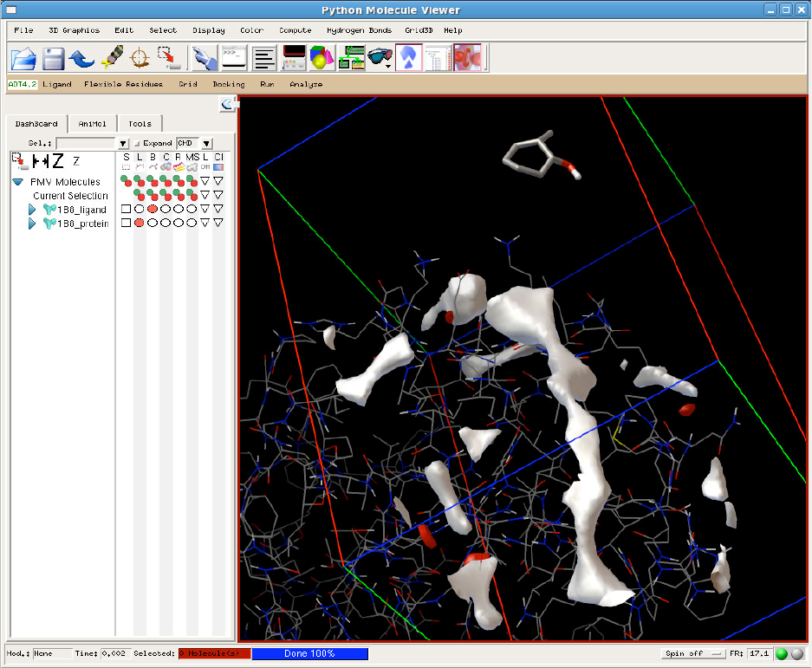
Task: Click the Sel. input field
Action: coord(86,143)
